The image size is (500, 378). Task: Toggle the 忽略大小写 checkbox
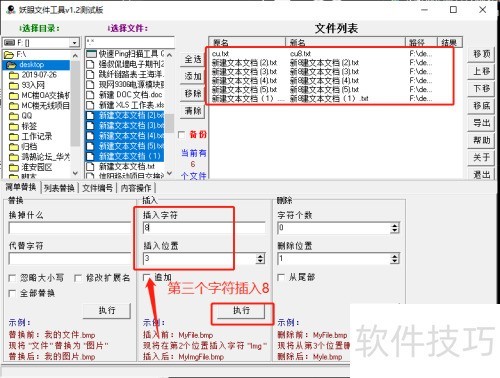tap(12, 278)
